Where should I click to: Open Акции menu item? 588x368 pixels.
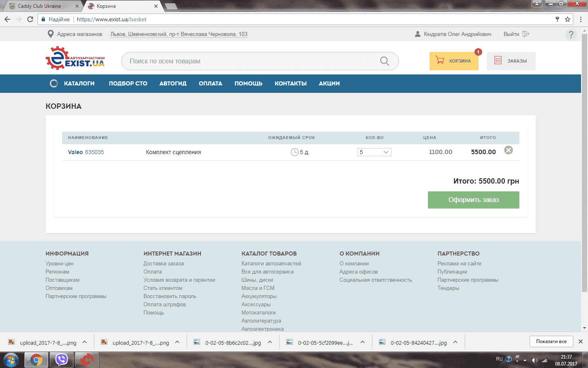(329, 83)
